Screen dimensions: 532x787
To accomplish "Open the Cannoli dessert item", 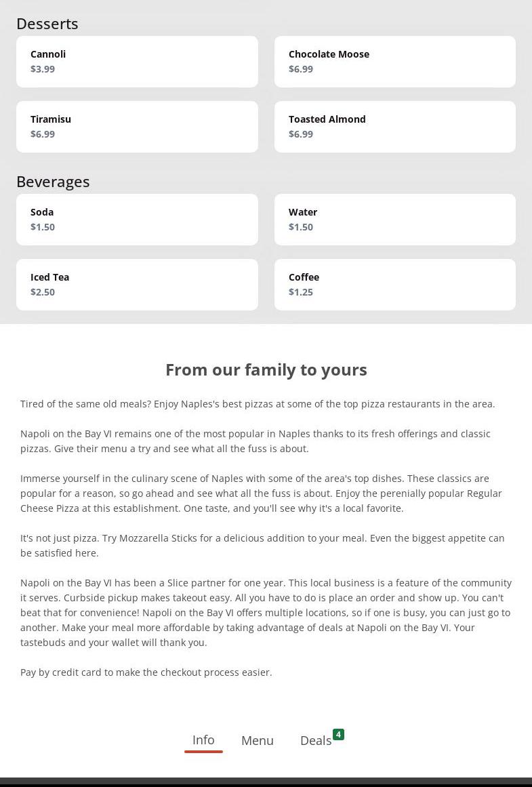I will coord(137,62).
